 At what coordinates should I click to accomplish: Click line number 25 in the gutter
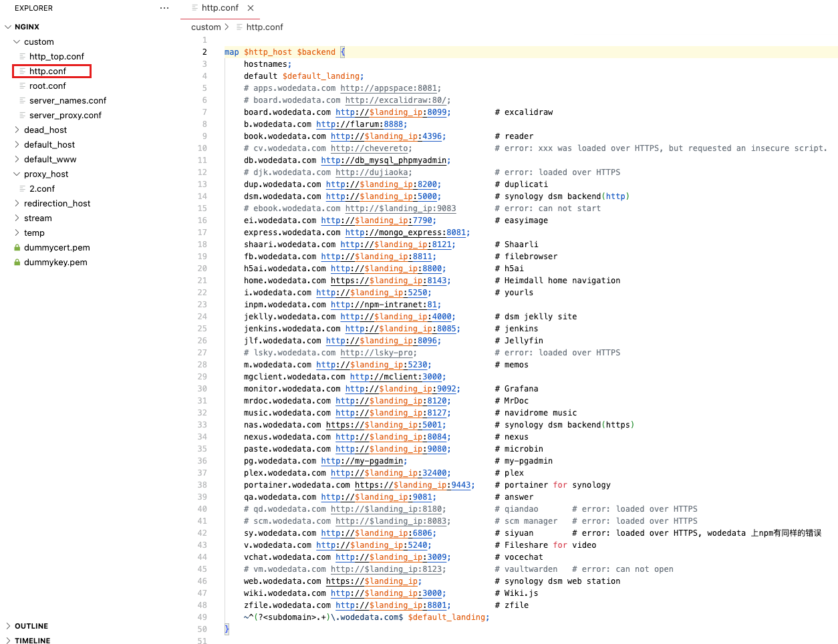(202, 329)
